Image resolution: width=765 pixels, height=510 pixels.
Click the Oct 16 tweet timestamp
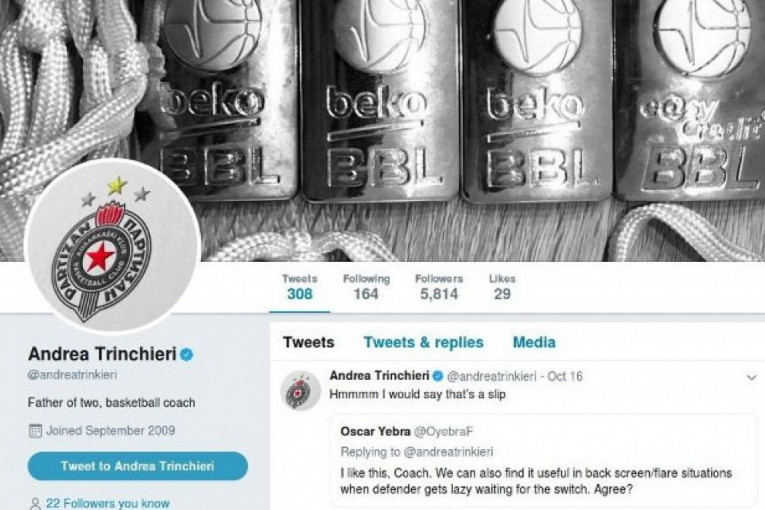click(565, 376)
